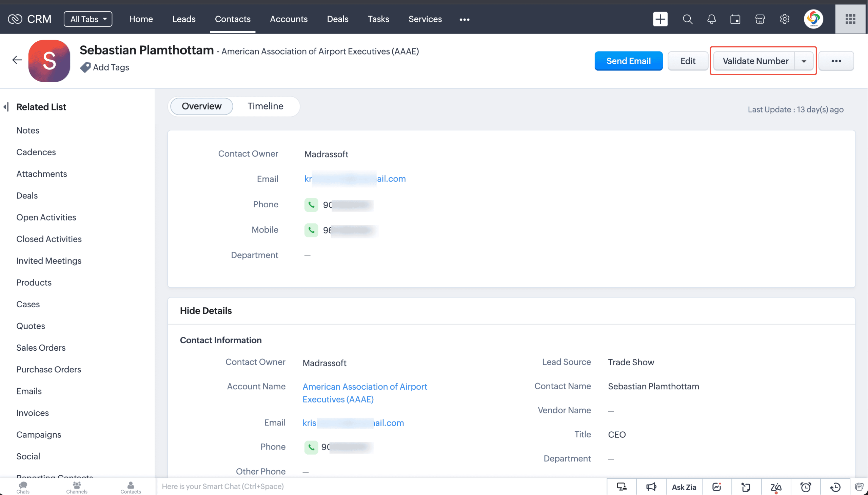Click the plus create-record icon
Viewport: 868px width, 495px height.
point(660,19)
